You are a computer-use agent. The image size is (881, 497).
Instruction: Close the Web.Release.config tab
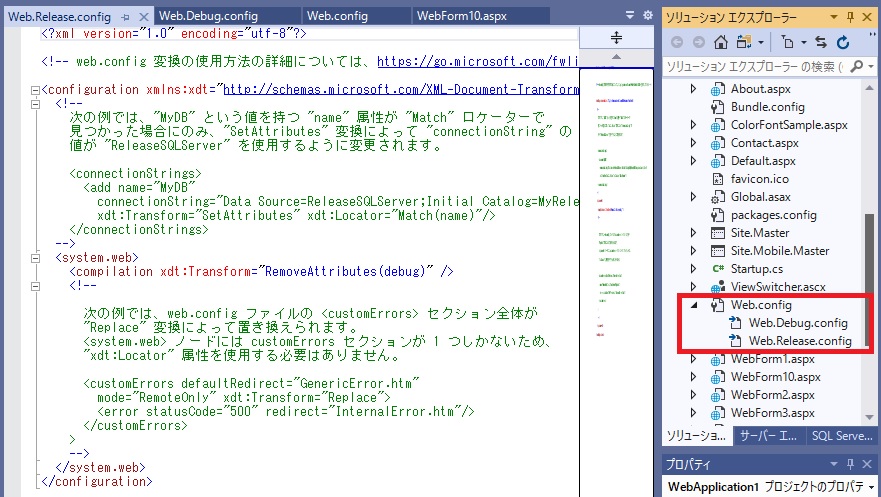click(x=144, y=17)
